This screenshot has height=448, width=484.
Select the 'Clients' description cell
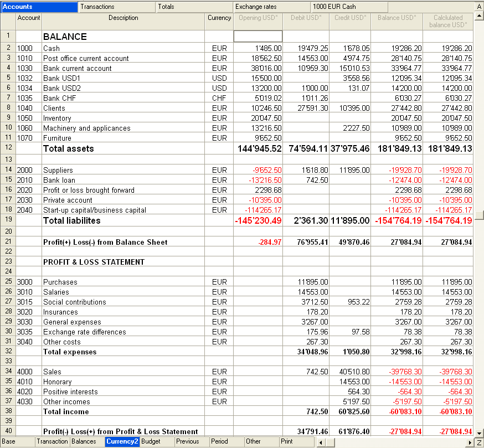[x=123, y=108]
